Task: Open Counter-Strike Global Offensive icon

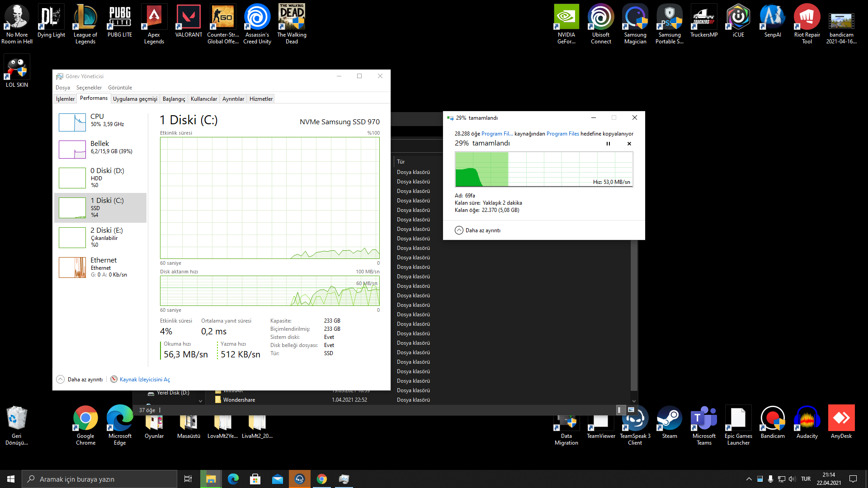Action: (223, 24)
